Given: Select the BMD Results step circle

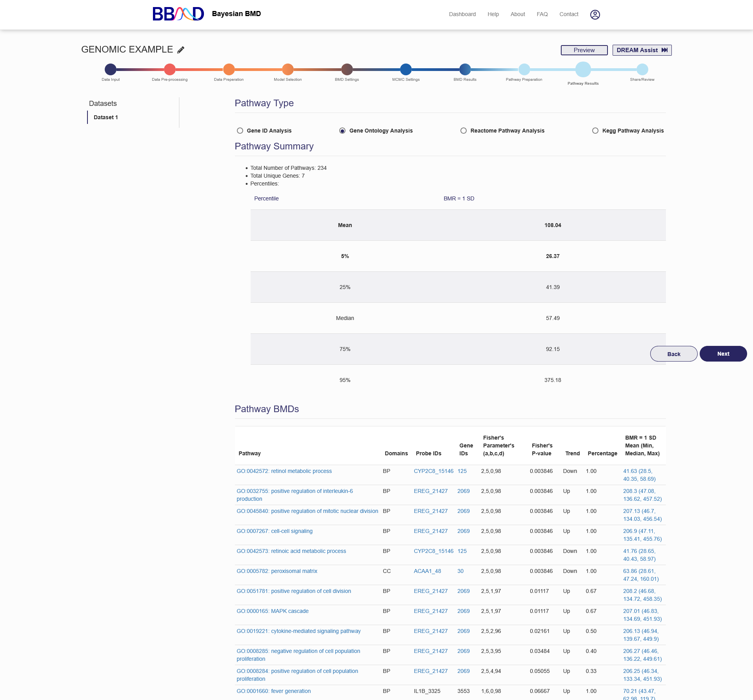Looking at the screenshot, I should coord(465,69).
